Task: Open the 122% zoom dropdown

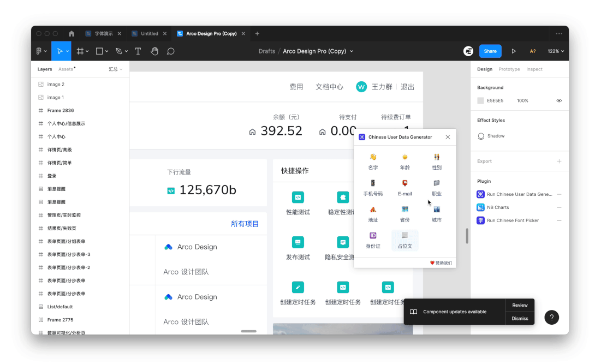Action: 556,51
